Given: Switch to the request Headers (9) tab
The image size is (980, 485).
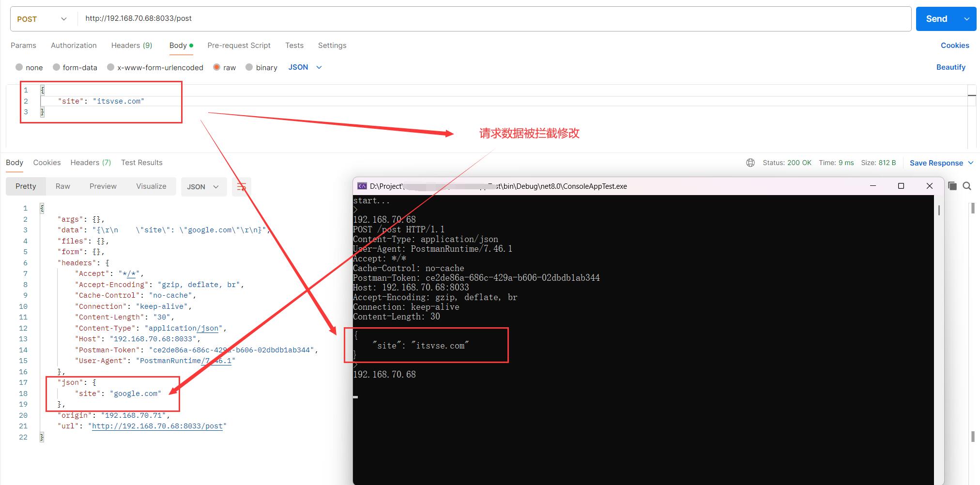Looking at the screenshot, I should [x=132, y=45].
